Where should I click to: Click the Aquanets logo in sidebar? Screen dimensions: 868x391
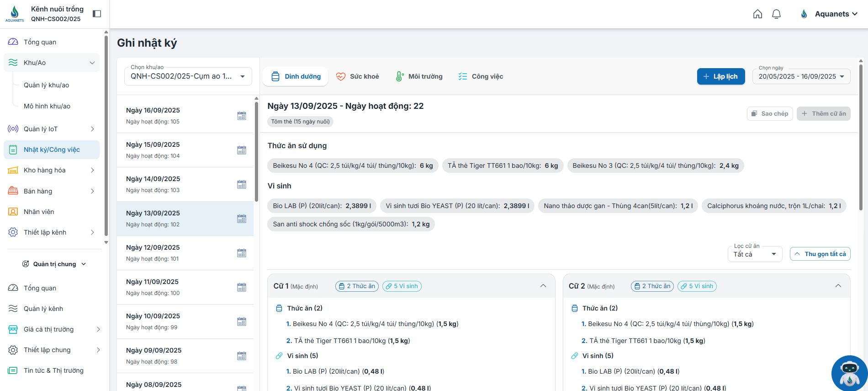point(15,14)
